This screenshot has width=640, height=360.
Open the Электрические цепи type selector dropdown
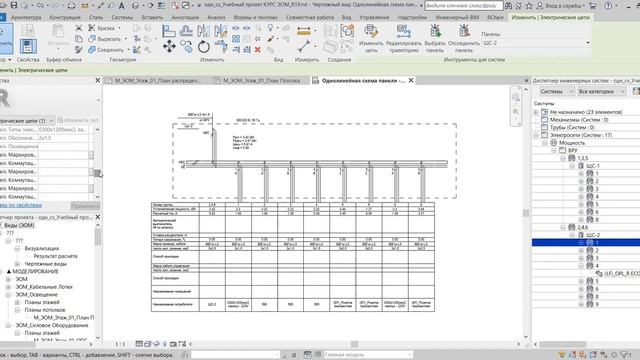tap(27, 121)
